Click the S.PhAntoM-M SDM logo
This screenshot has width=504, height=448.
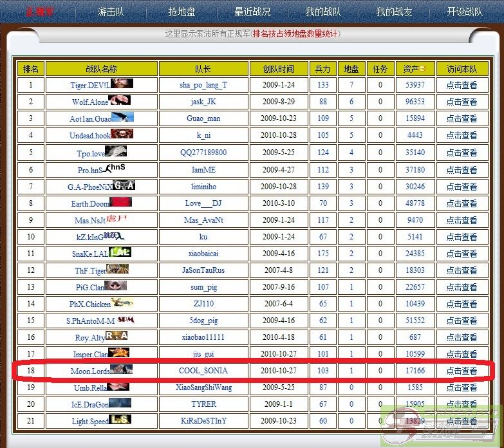126,319
